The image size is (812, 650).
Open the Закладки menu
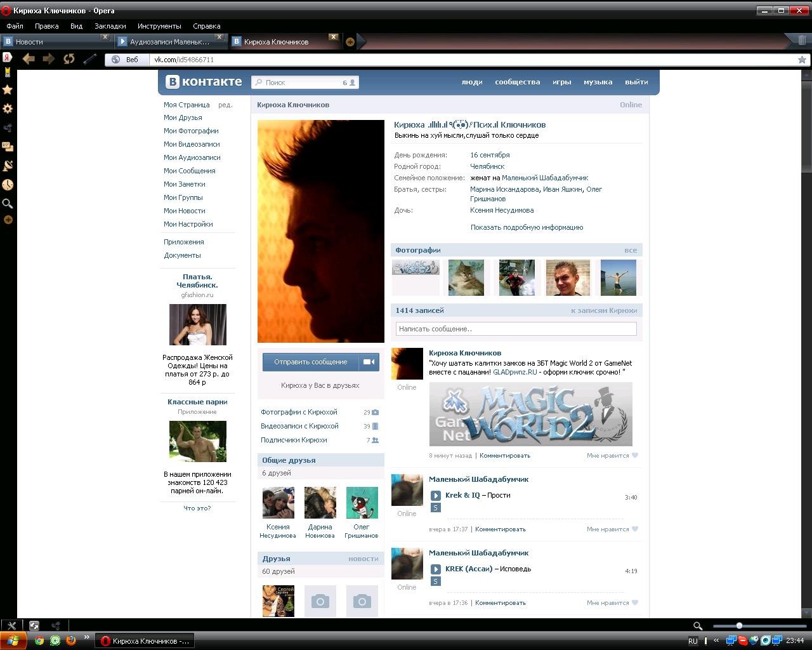(110, 26)
